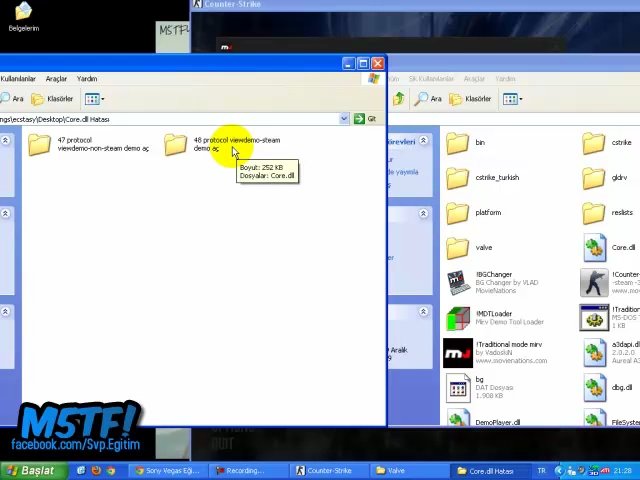This screenshot has width=640, height=480.
Task: Click the Up folder arrow in Valve window
Action: click(399, 99)
